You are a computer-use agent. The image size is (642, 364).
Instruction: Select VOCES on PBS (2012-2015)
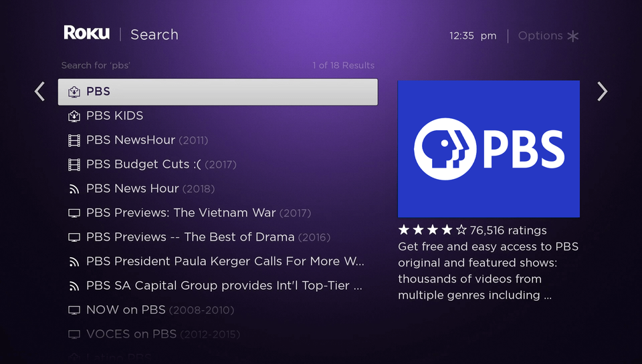[218, 334]
